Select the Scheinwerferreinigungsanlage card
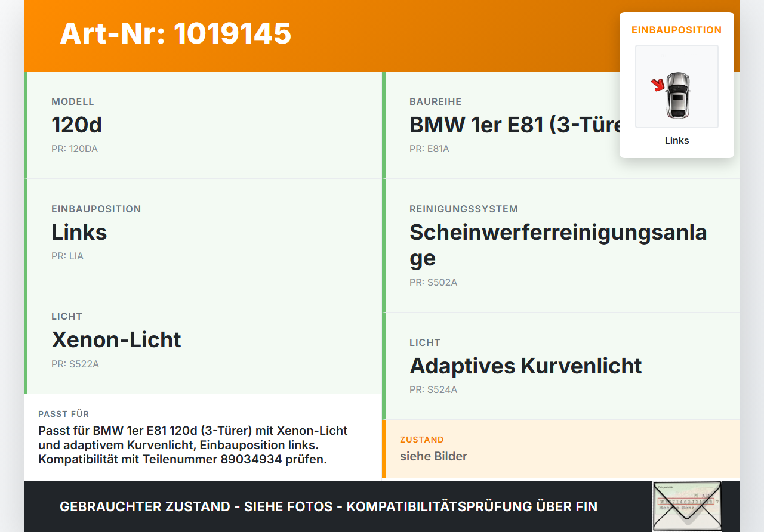The image size is (764, 532). click(558, 245)
